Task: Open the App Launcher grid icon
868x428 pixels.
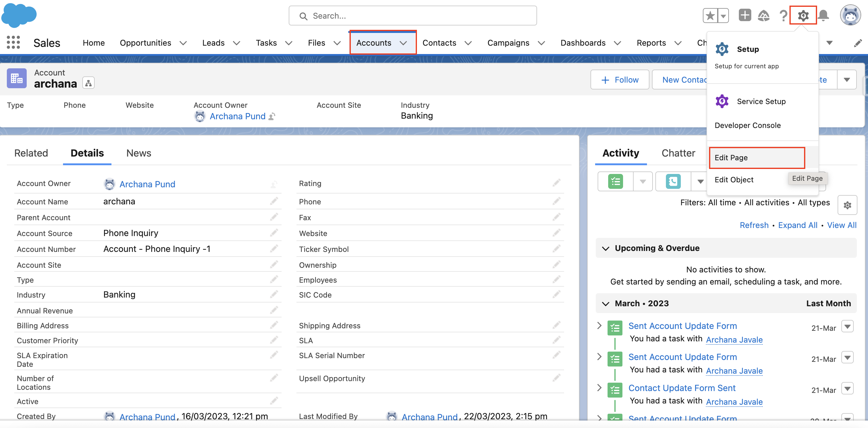Action: 13,43
